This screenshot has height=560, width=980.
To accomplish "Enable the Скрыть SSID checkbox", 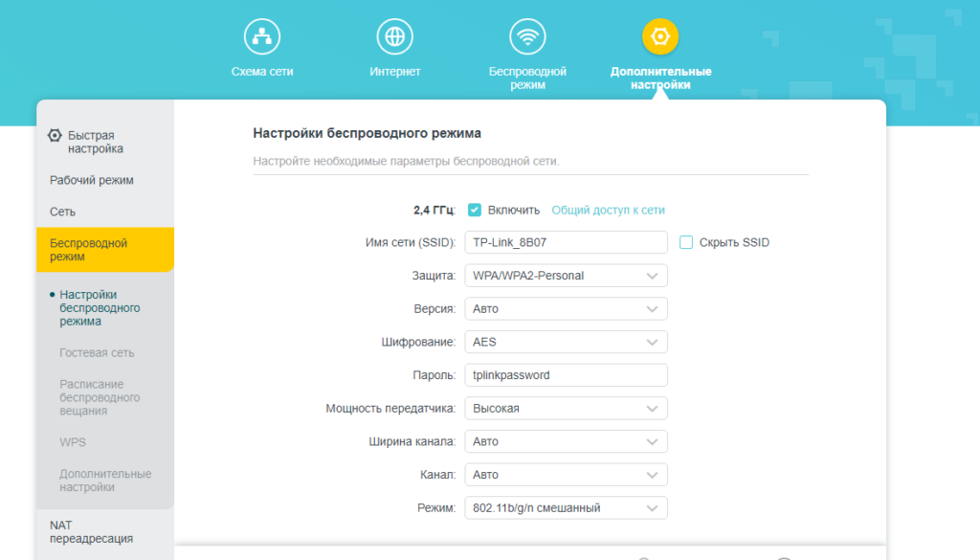I will 686,242.
